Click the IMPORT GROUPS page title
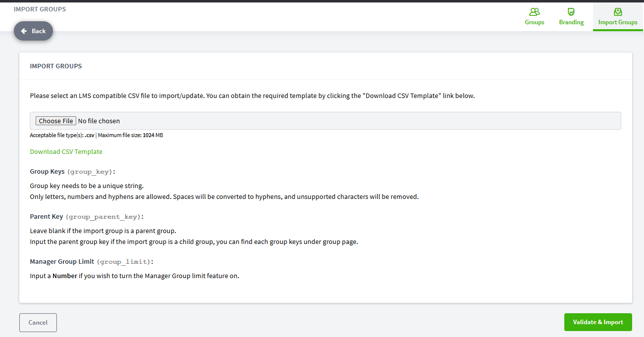Viewport: 644px width, 337px height. 40,9
